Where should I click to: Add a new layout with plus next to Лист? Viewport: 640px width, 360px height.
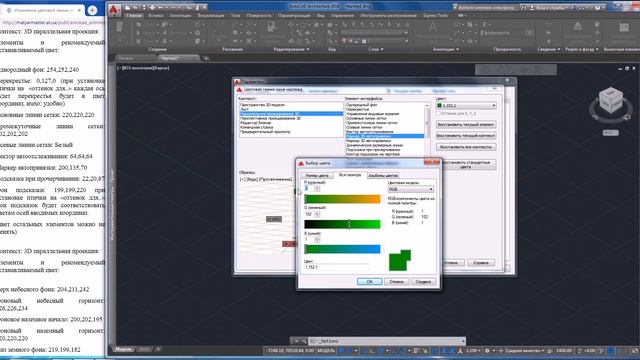[x=158, y=349]
